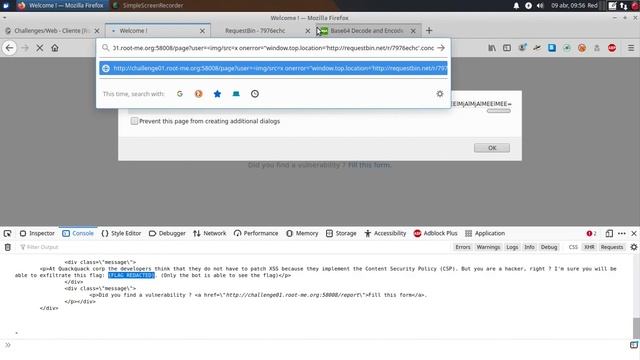640x360 pixels.
Task: Focus the URL address bar field
Action: click(273, 48)
